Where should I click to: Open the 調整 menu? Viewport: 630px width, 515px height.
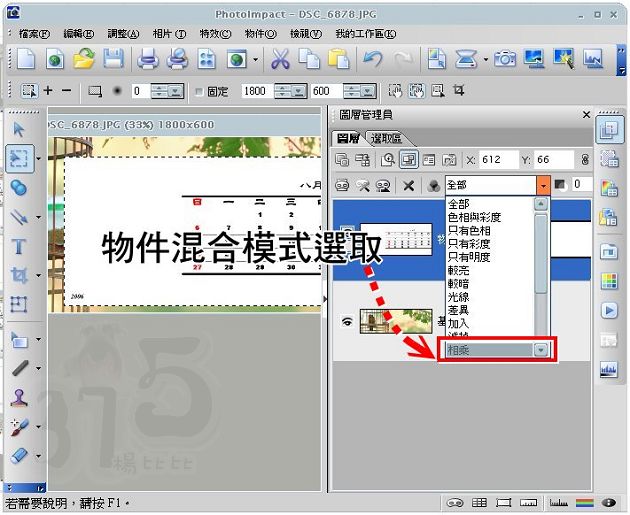click(x=123, y=34)
